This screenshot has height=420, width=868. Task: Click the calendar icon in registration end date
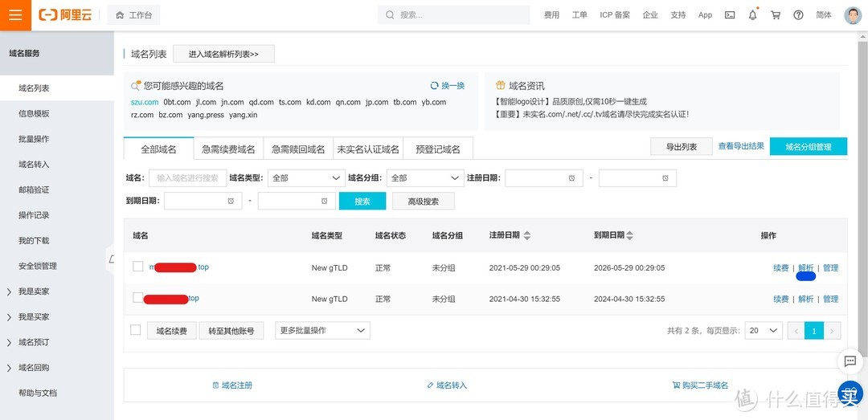[x=665, y=178]
